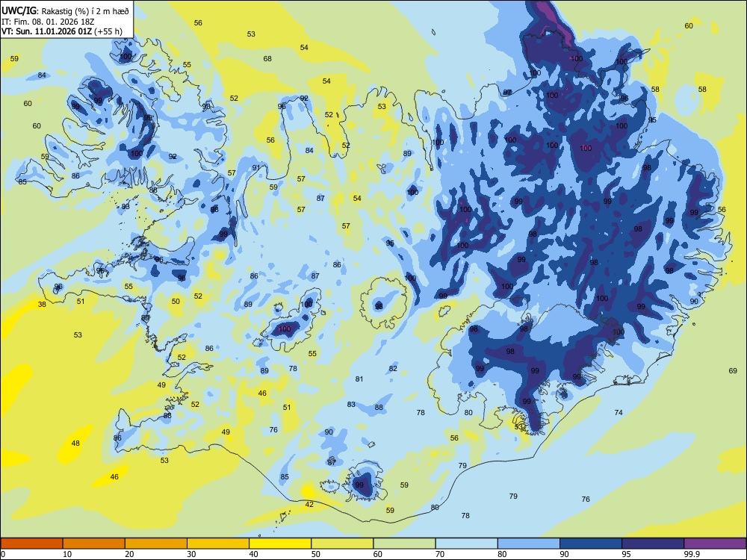Select the 40–50 bright yellow legend swatch

point(280,544)
